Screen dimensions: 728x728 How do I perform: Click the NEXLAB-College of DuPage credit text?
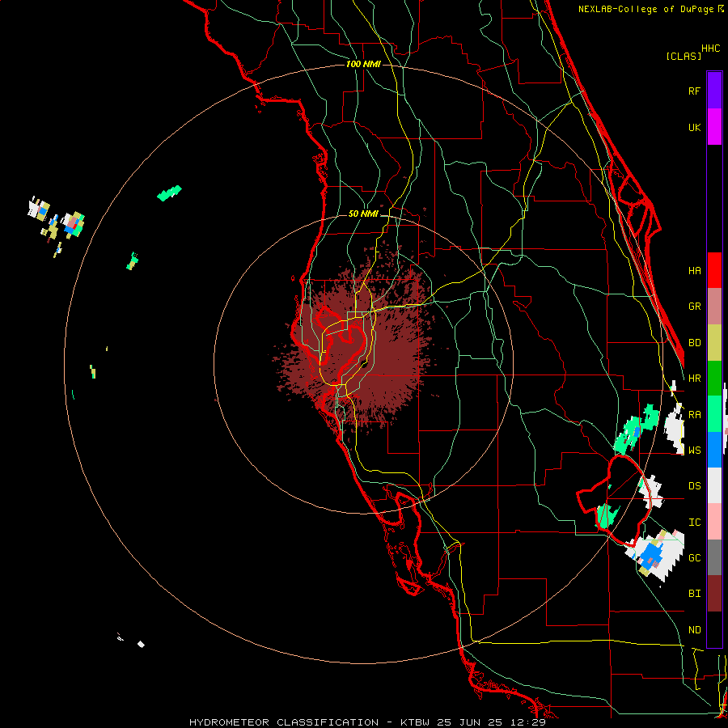[x=650, y=9]
